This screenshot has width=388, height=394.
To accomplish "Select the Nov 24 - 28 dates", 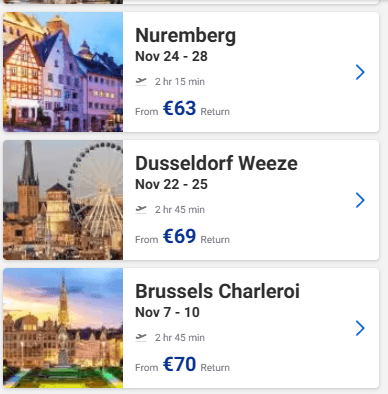I will [171, 56].
